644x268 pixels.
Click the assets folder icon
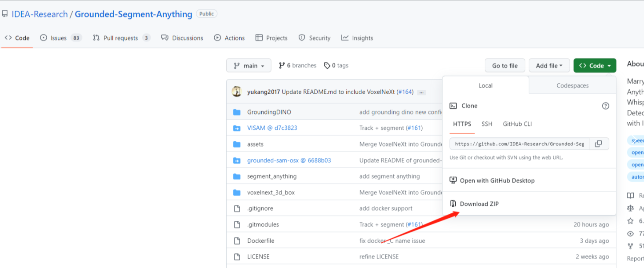tap(237, 144)
